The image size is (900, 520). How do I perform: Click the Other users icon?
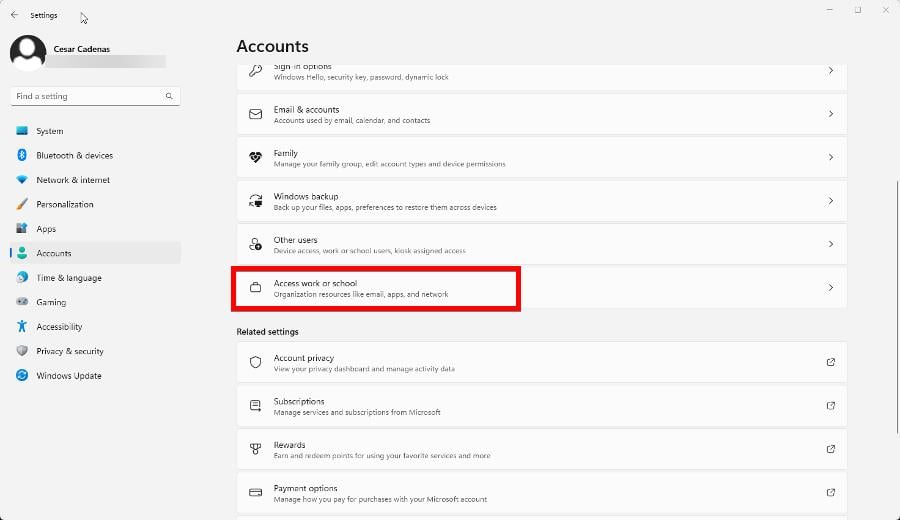tap(255, 244)
